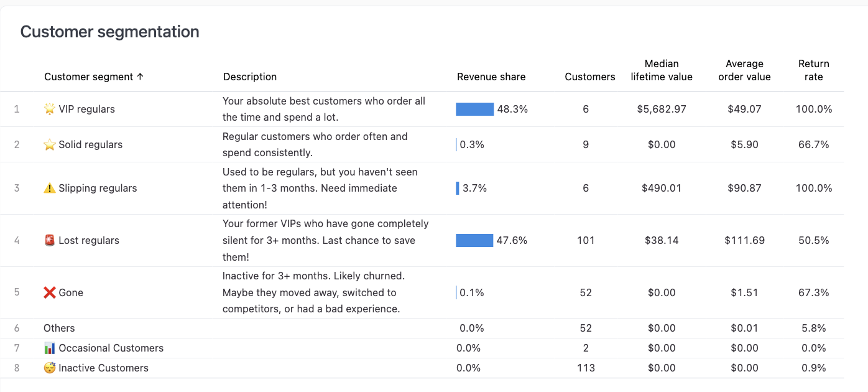The height and width of the screenshot is (392, 868).
Task: Click the sleepy face icon for Inactive Customers
Action: point(49,368)
